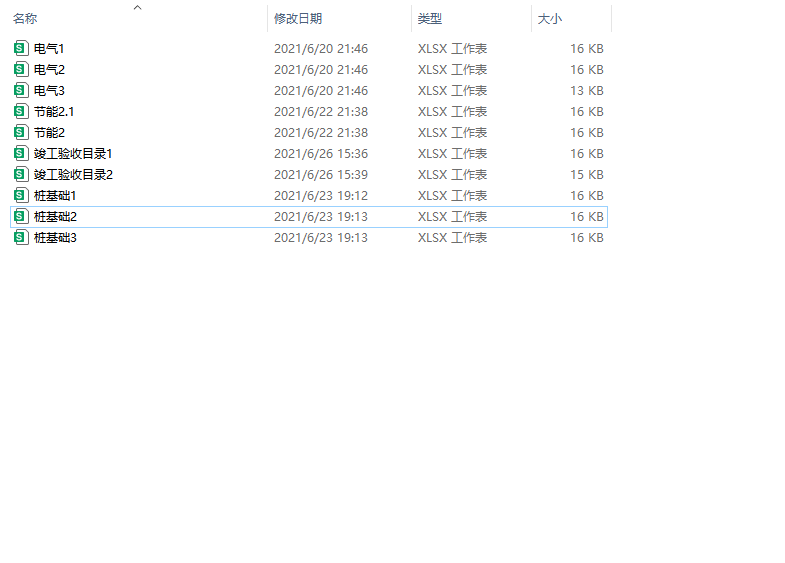Image resolution: width=785 pixels, height=563 pixels.
Task: Click the file icon of 竣工验收目录2
Action: (x=21, y=174)
